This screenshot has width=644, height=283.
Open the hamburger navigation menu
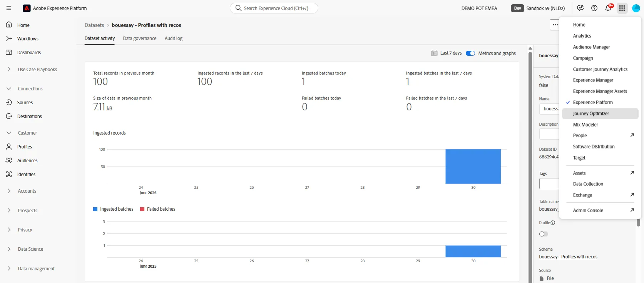tap(9, 8)
